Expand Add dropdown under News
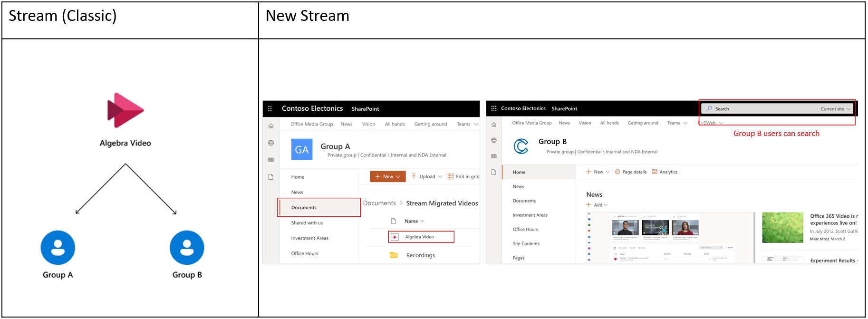Image resolution: width=868 pixels, height=319 pixels. pyautogui.click(x=606, y=205)
